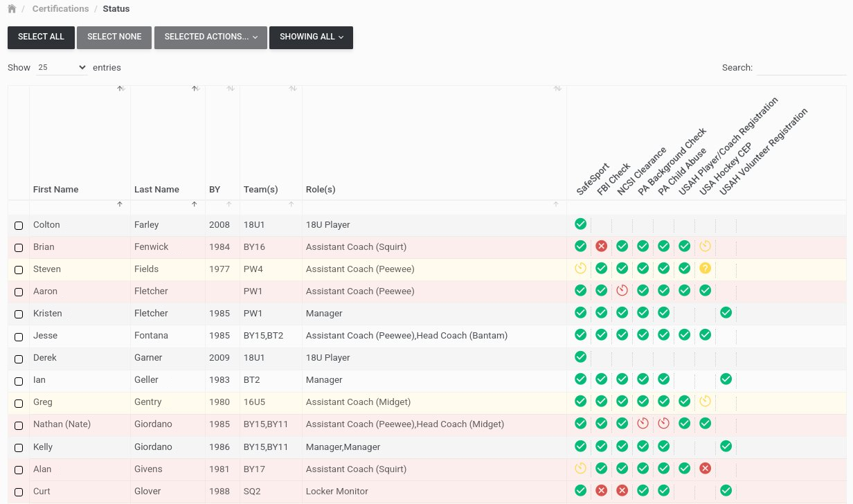Screen dimensions: 853x504
Task: Tick the checkbox for Greg Gentry
Action: 19,403
